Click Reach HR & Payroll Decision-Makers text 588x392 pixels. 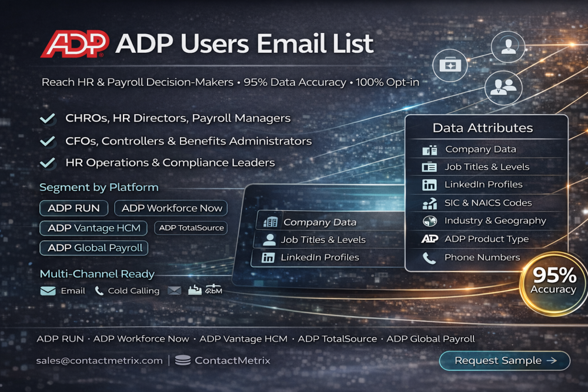(x=138, y=82)
